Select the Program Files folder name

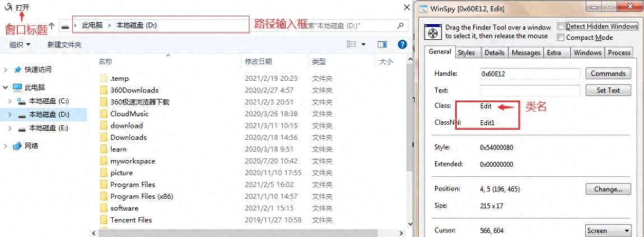point(133,185)
